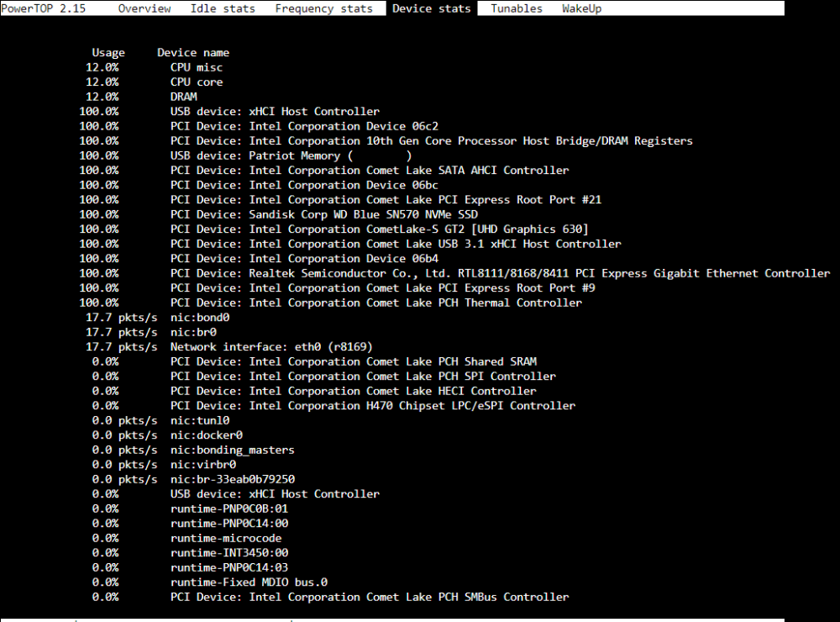Select PCI Express Root Port #9 row
The image size is (840, 622).
tap(337, 288)
